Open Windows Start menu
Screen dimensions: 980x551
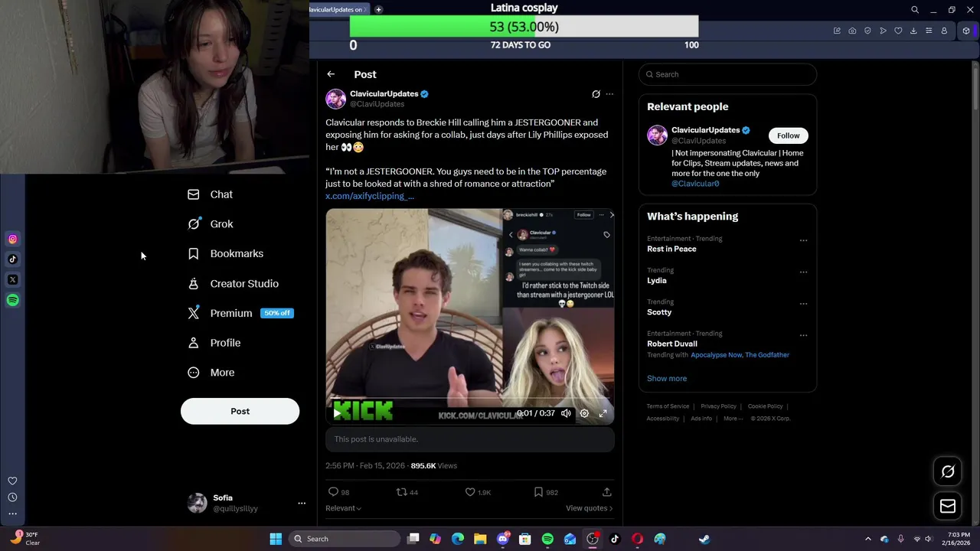point(276,539)
